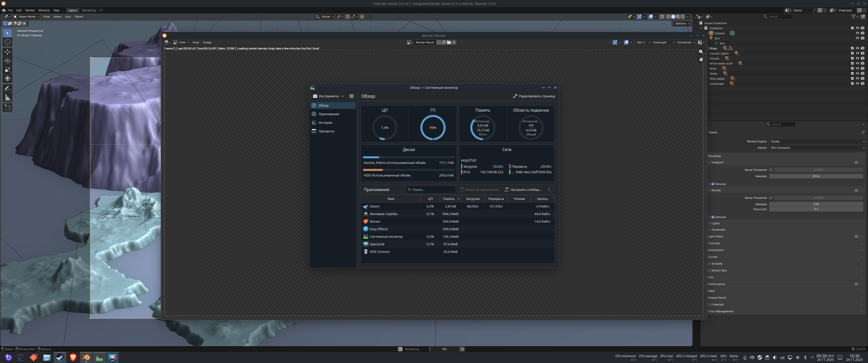Expand the Light Paths panel

715,237
